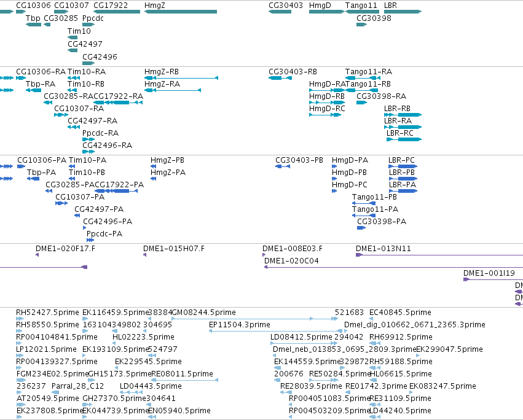The height and width of the screenshot is (420, 523).
Task: Select the Tbp gene label
Action: click(x=33, y=18)
